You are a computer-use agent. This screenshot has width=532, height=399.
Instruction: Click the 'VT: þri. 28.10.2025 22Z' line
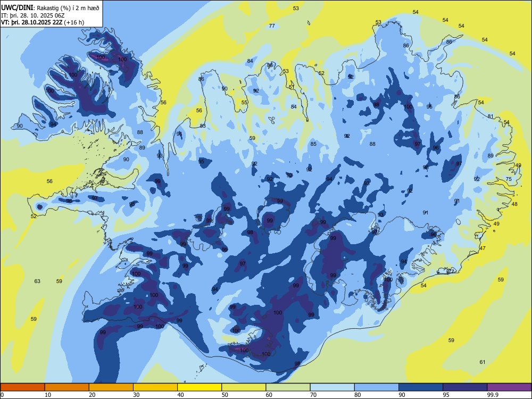(x=33, y=22)
